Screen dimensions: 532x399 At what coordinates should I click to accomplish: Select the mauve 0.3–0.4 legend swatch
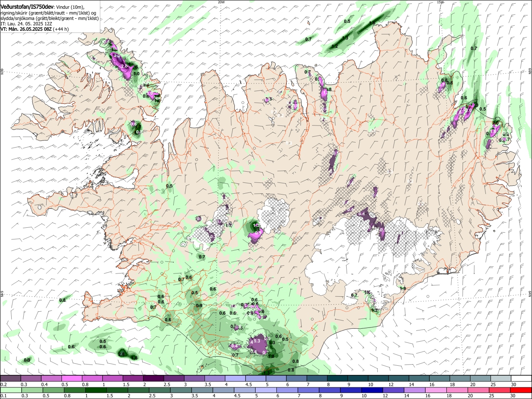point(31,378)
